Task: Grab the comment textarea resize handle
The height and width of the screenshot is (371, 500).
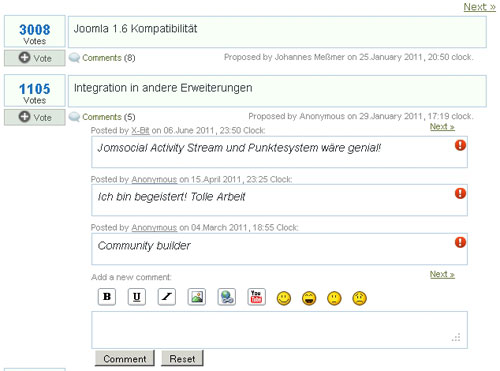Action: point(456,337)
